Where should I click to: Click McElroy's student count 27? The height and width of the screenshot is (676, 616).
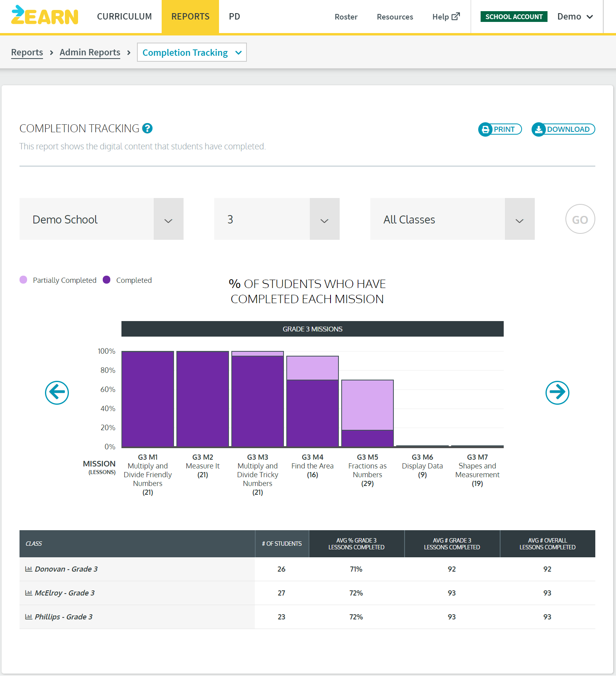tap(282, 593)
